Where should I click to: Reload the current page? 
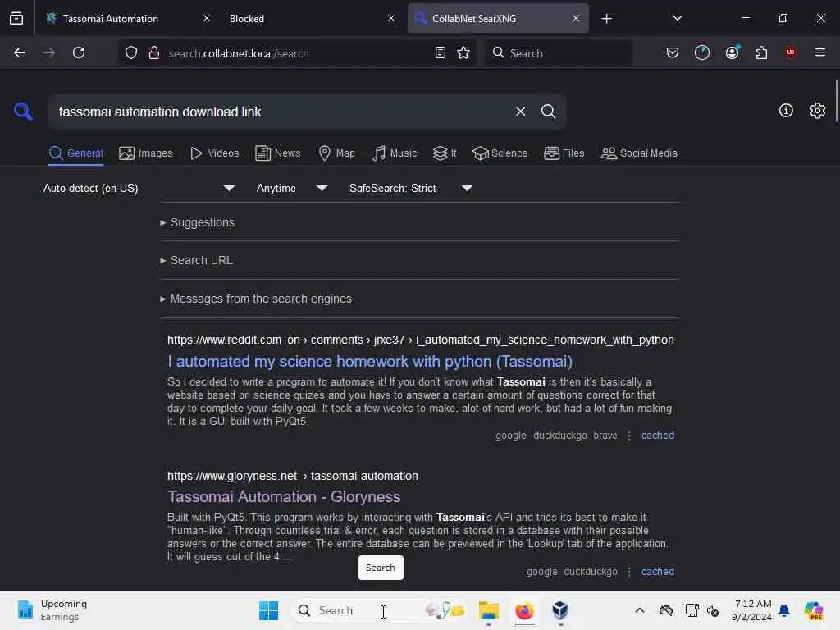(79, 52)
